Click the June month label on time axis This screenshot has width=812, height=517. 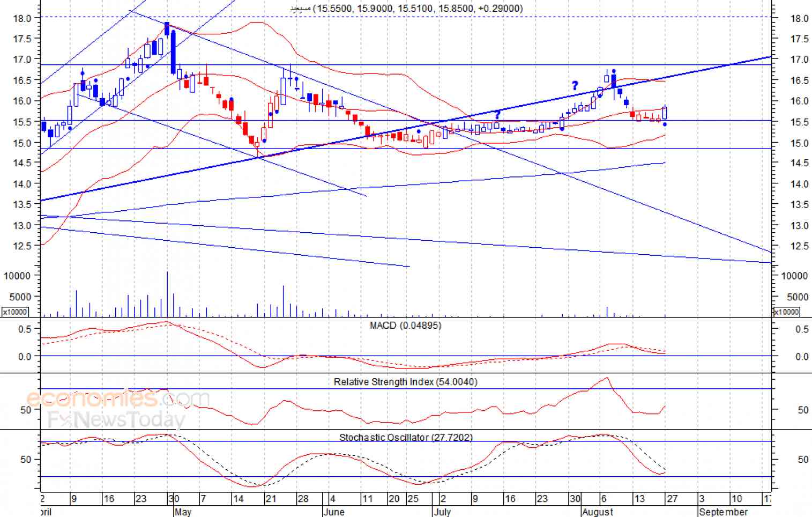pos(334,512)
